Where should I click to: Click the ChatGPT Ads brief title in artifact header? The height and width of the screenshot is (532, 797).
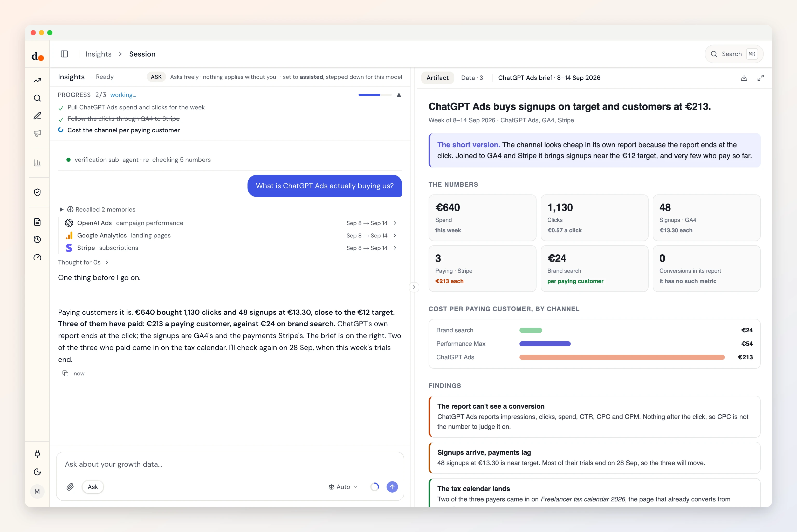549,78
